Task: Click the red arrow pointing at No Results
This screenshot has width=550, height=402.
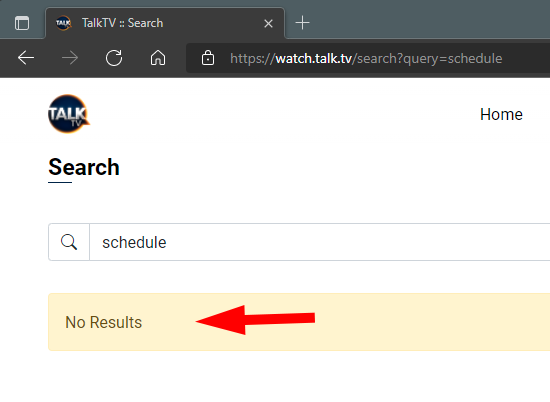Action: pos(255,320)
